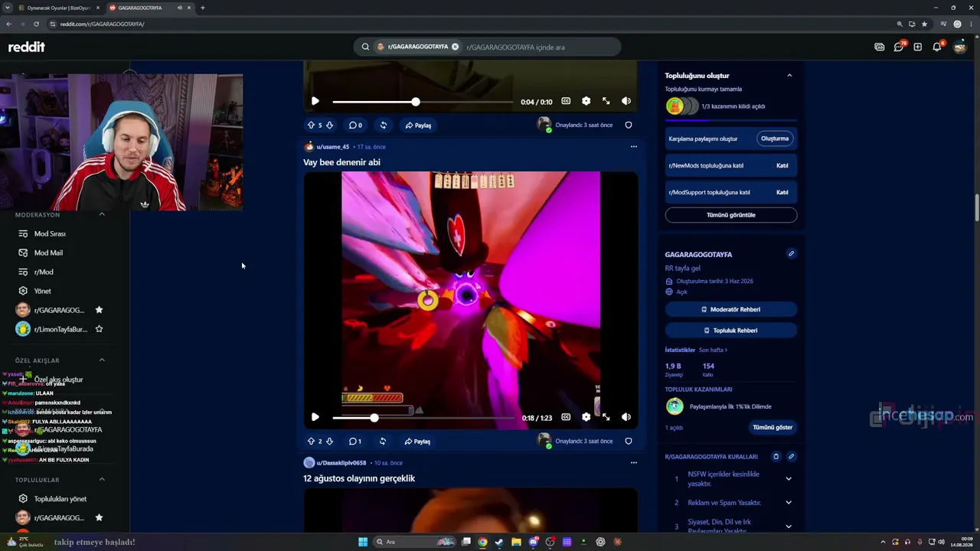The height and width of the screenshot is (551, 980).
Task: Open more options for u/usame_45 post
Action: click(633, 146)
